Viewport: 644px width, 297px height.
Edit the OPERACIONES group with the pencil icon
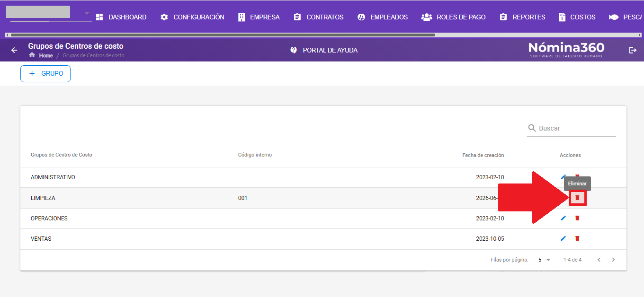[563, 218]
